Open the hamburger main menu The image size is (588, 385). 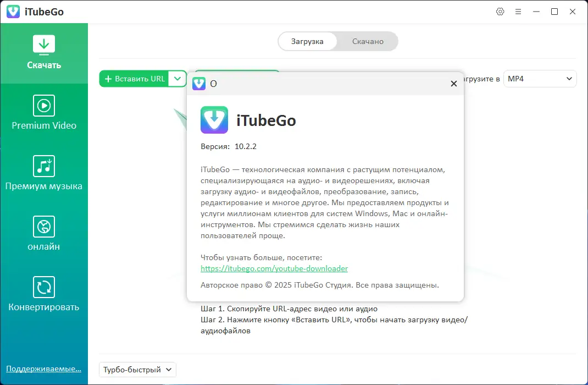coord(518,11)
